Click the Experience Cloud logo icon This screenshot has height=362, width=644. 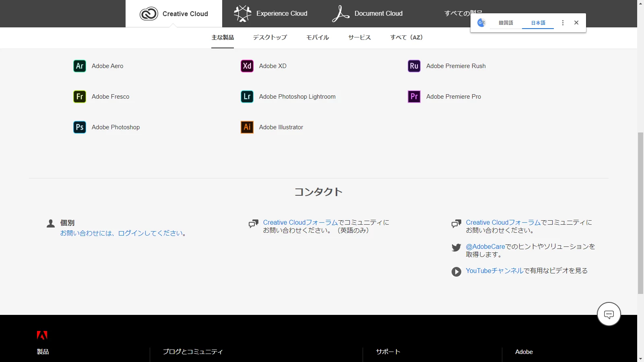coord(242,13)
